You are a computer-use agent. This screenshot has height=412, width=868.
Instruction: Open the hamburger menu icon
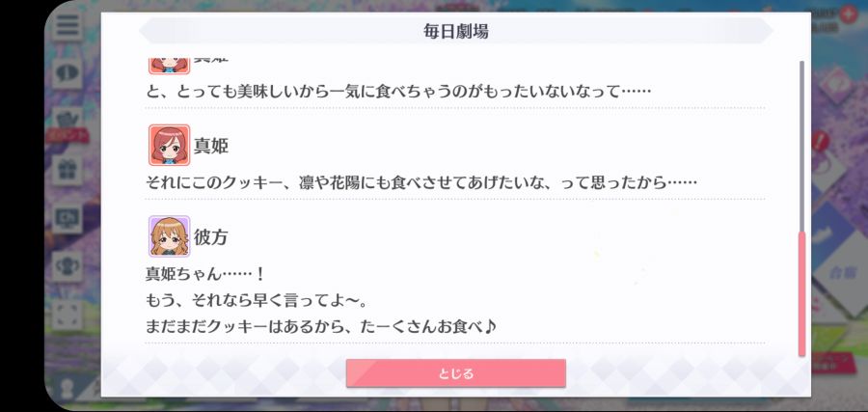[x=68, y=26]
